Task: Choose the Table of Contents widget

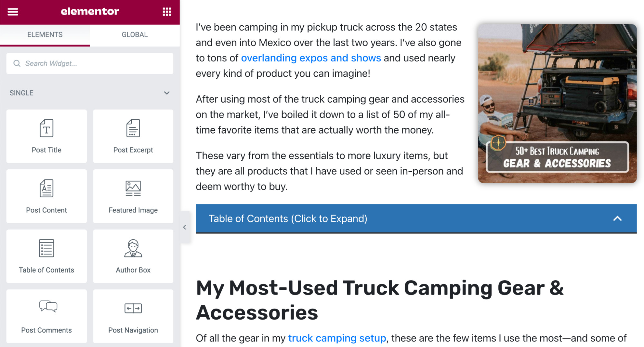Action: (46, 256)
